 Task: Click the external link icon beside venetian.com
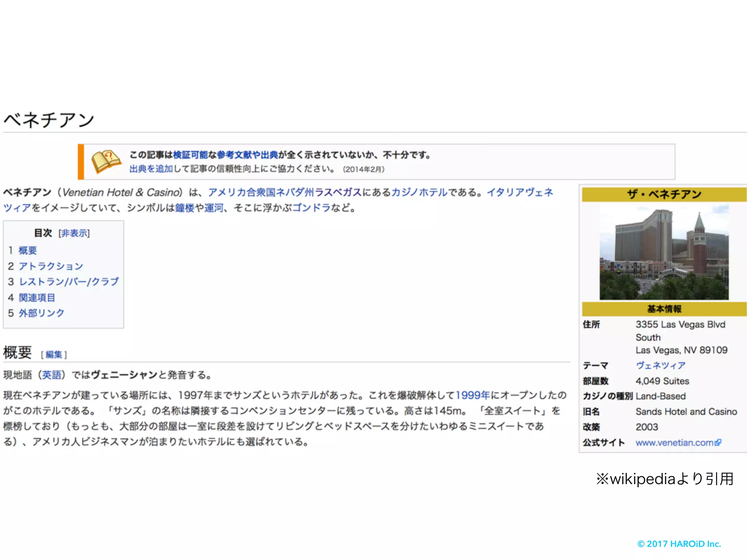(x=718, y=442)
